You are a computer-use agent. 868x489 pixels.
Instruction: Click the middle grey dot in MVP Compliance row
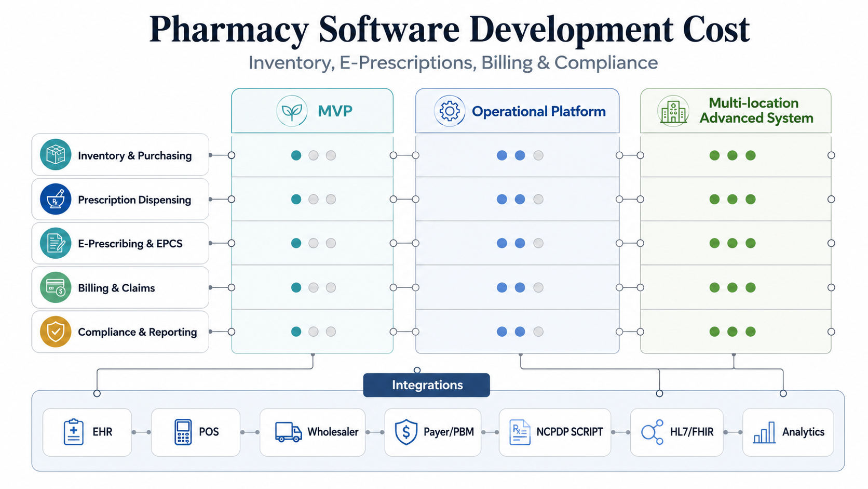313,332
